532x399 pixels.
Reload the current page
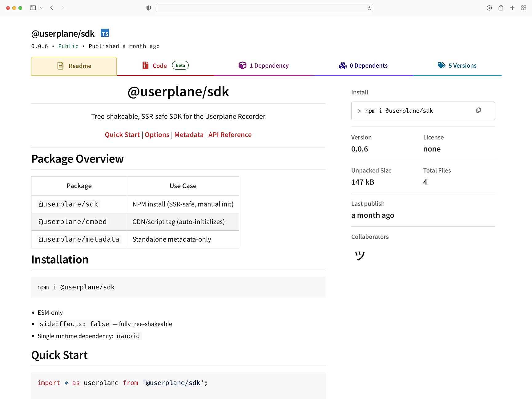click(369, 8)
